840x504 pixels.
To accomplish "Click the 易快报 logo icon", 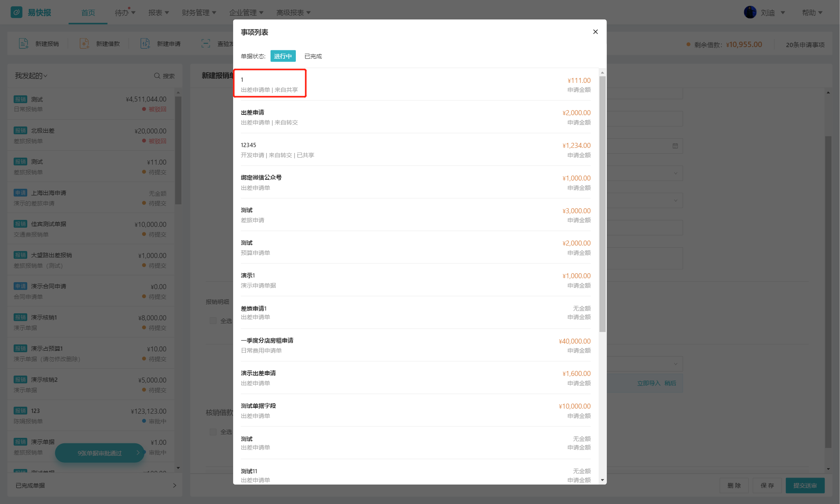I will point(16,12).
